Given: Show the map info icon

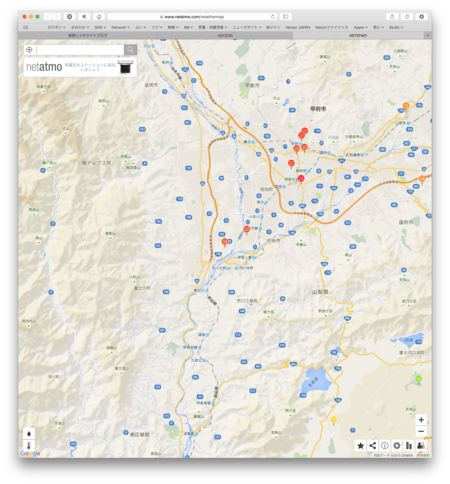Looking at the screenshot, I should tap(385, 446).
